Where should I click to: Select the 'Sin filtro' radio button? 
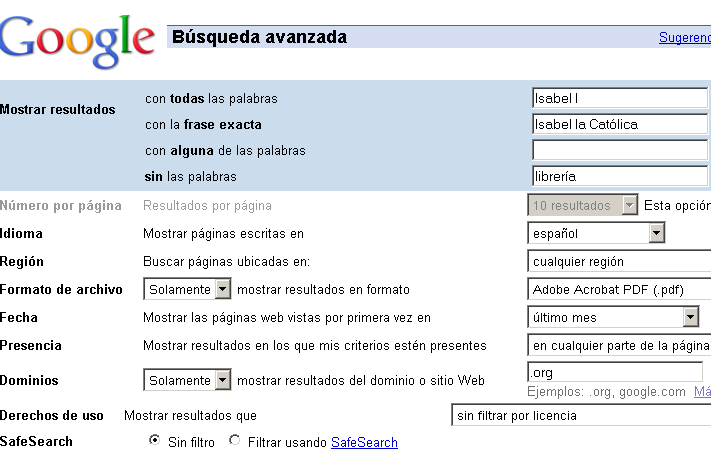click(155, 440)
